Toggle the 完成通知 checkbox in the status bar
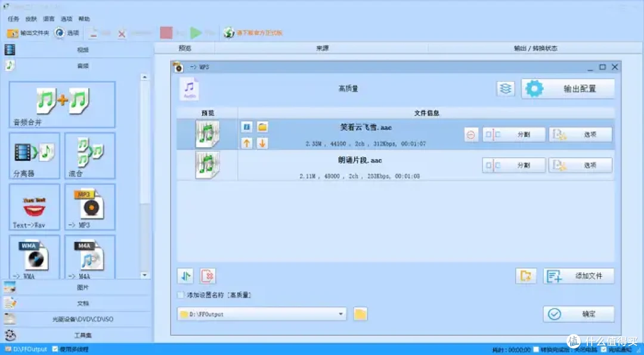644x355 pixels. pos(603,350)
